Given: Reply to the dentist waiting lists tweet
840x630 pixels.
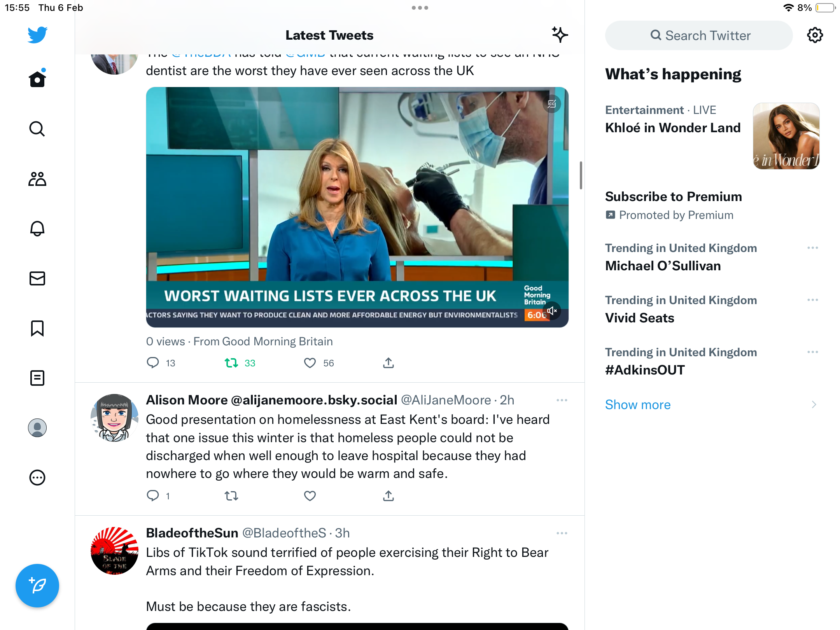Looking at the screenshot, I should point(153,363).
